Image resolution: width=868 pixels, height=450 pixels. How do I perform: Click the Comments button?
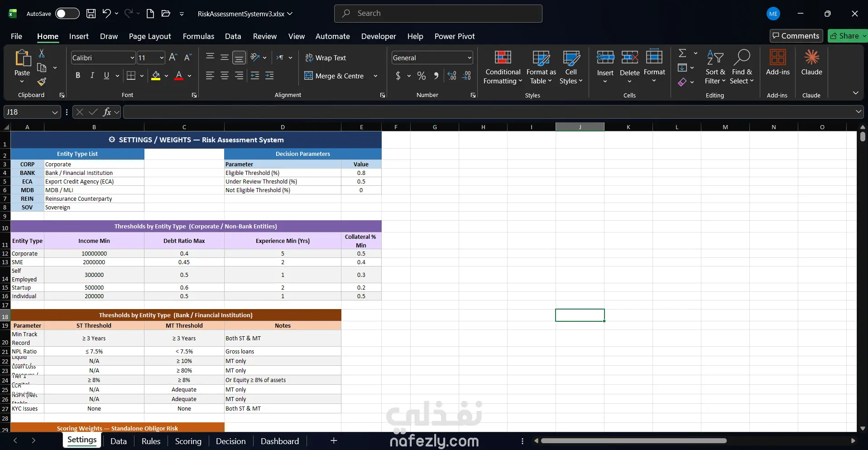[796, 36]
